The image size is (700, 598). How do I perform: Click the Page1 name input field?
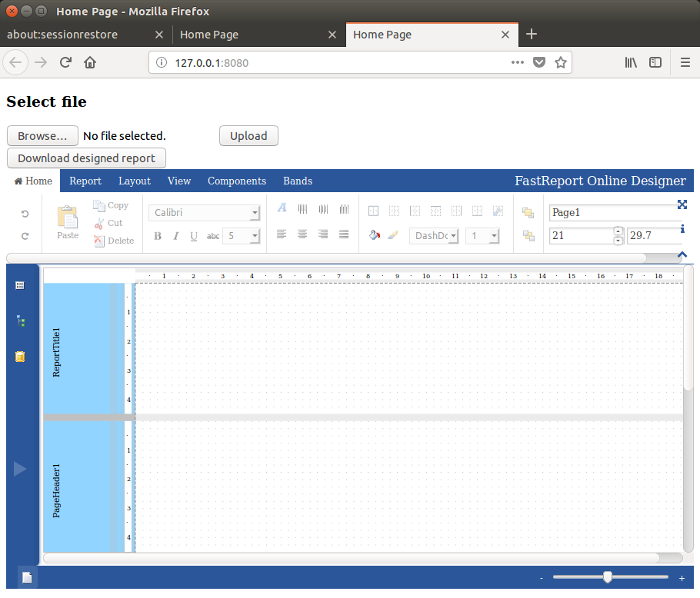tap(612, 213)
